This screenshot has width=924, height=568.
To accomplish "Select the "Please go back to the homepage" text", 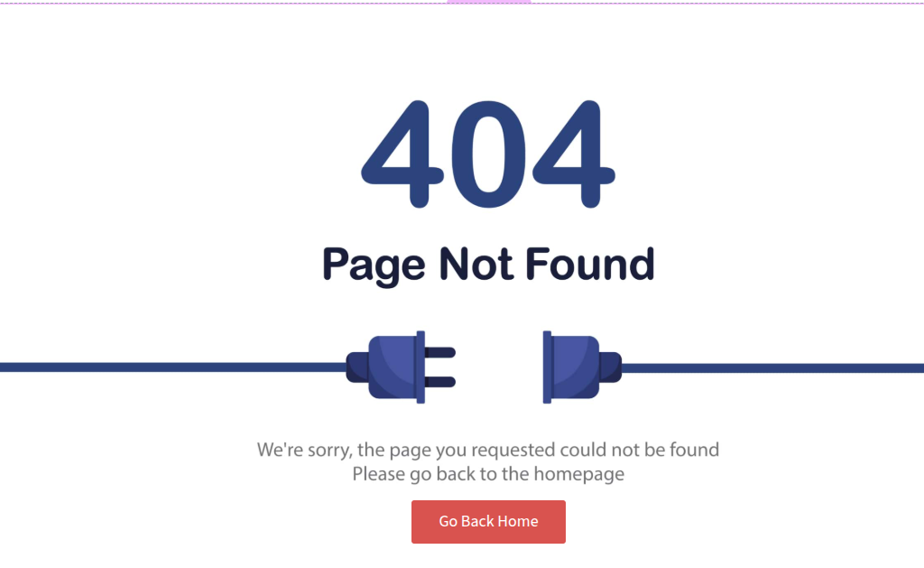I will 488,474.
